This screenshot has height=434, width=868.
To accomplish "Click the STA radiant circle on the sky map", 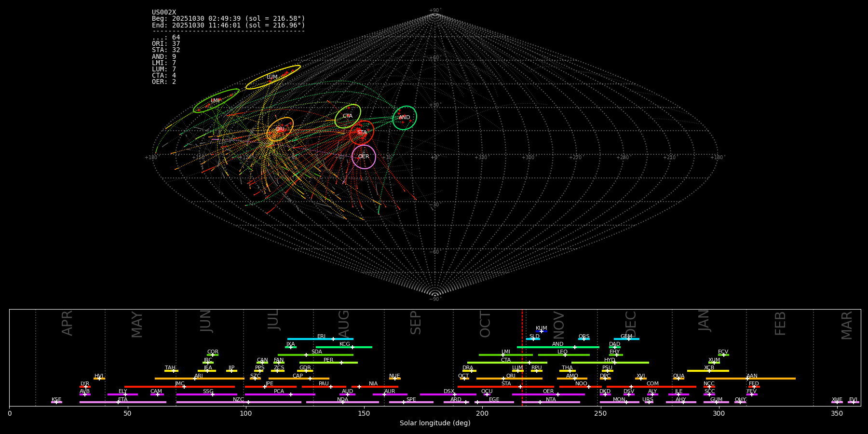I will (x=362, y=133).
